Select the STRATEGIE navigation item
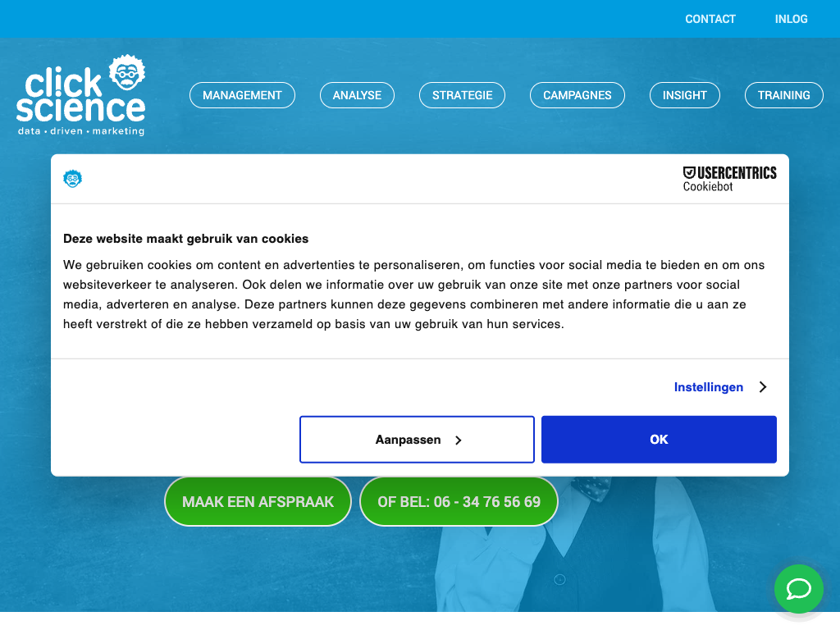Screen dimensions: 840x630 pyautogui.click(x=462, y=95)
